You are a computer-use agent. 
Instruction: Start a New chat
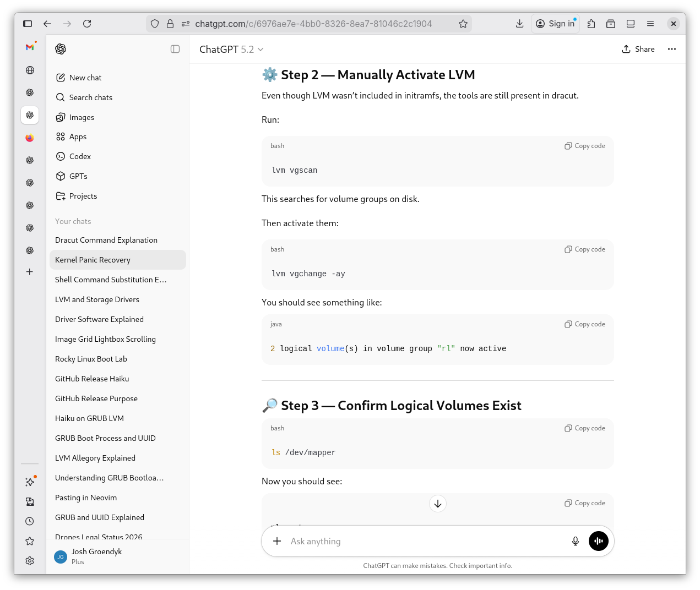pos(85,78)
